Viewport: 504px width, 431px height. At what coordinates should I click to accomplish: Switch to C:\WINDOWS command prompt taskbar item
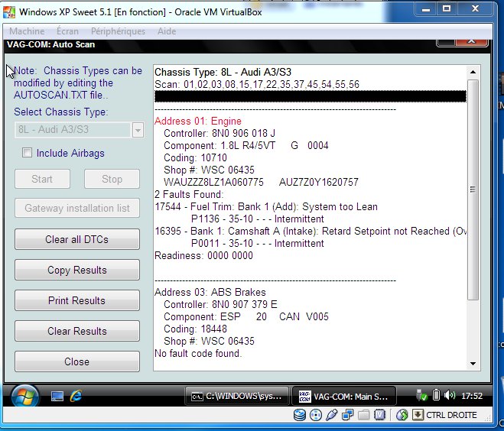point(238,396)
